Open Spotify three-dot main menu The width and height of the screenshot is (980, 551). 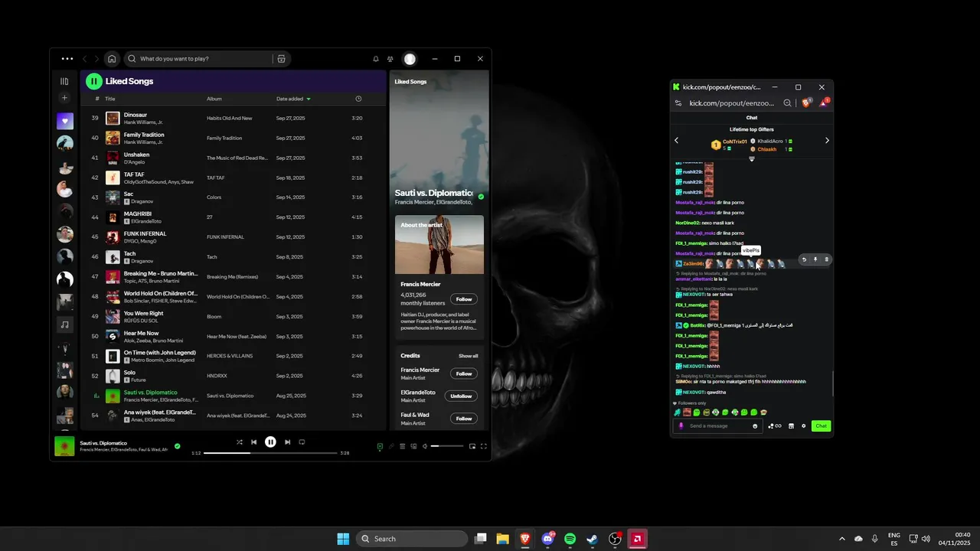67,59
